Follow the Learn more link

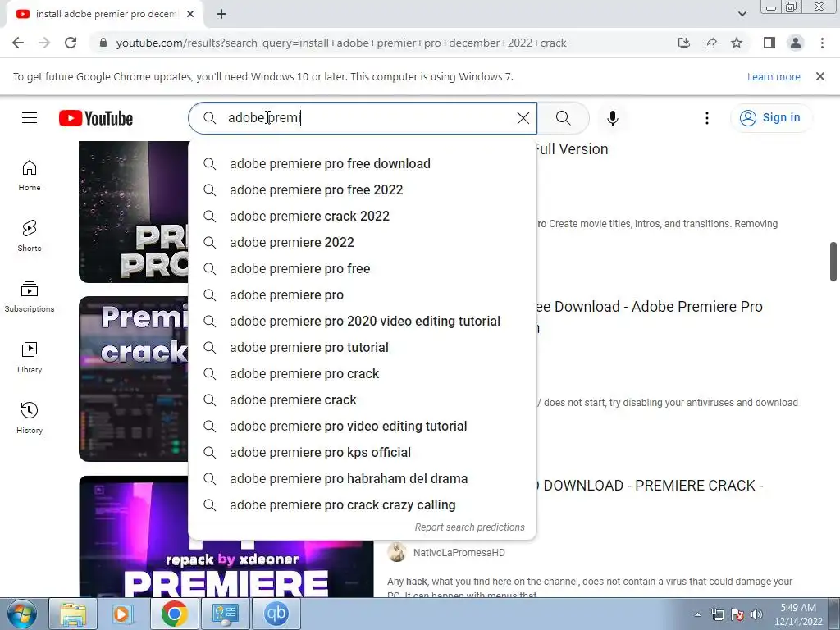774,76
